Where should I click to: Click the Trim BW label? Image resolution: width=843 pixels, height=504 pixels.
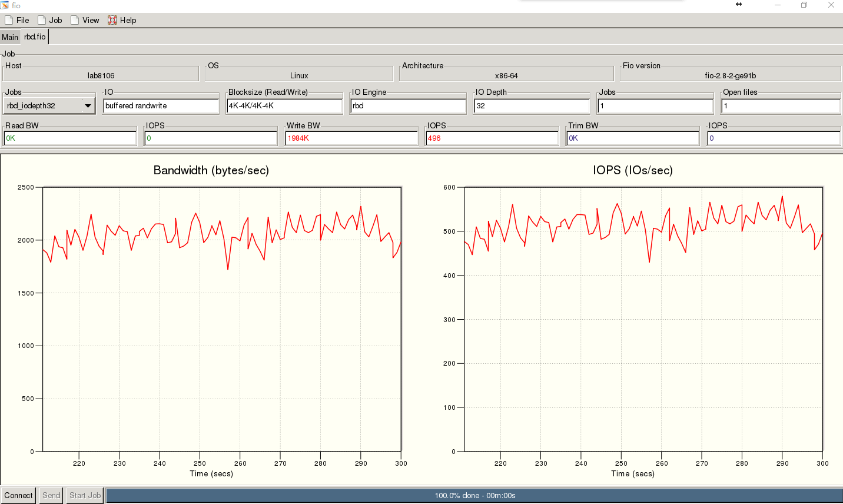pos(583,125)
